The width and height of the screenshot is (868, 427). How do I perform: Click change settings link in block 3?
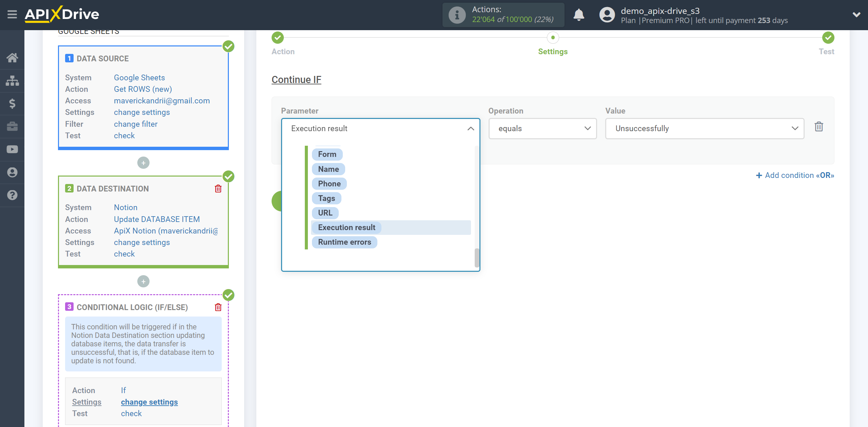click(150, 402)
